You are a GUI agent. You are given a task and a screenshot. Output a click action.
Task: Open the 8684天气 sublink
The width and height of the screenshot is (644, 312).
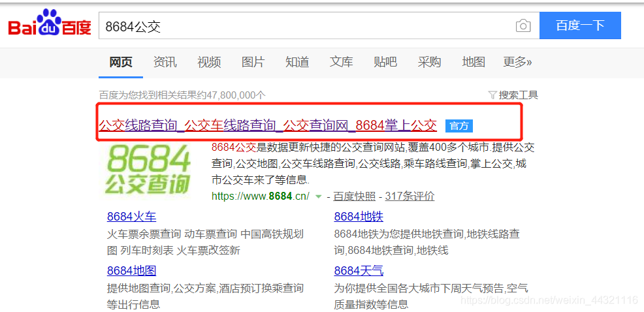(x=359, y=271)
